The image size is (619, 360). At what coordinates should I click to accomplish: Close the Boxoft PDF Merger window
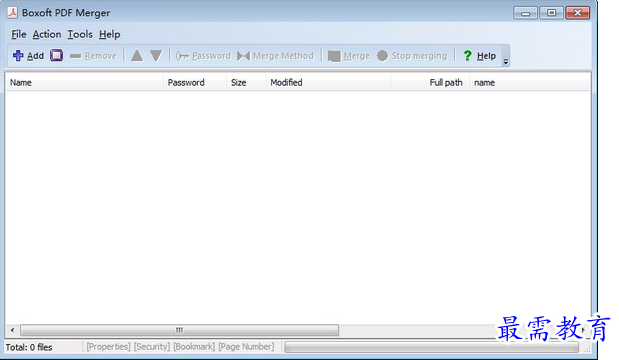(x=578, y=13)
